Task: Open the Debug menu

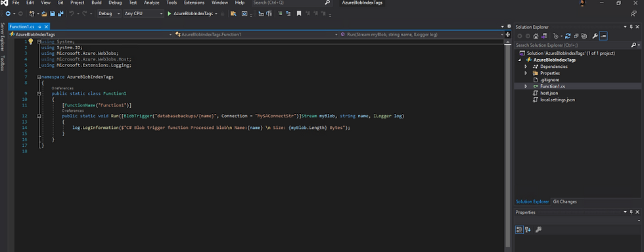Action: 115,3
